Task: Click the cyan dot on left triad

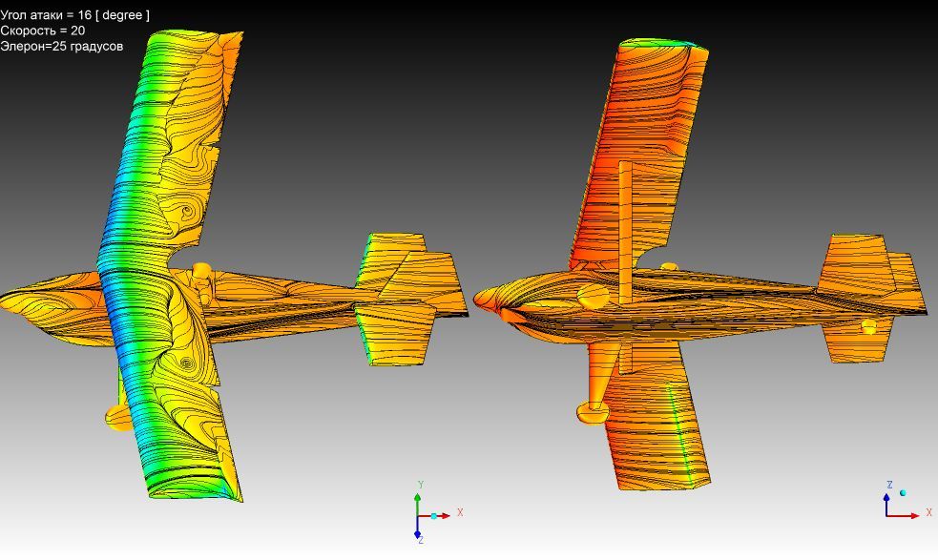Action: (x=433, y=516)
